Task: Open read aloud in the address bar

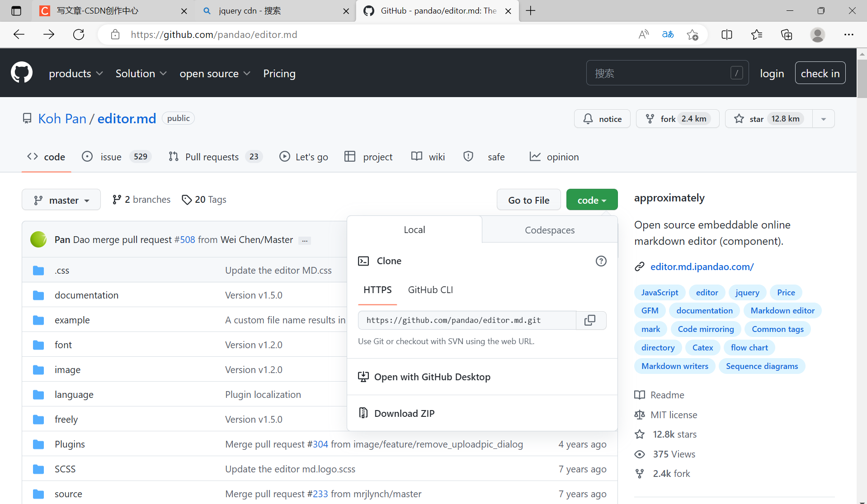Action: (x=643, y=35)
